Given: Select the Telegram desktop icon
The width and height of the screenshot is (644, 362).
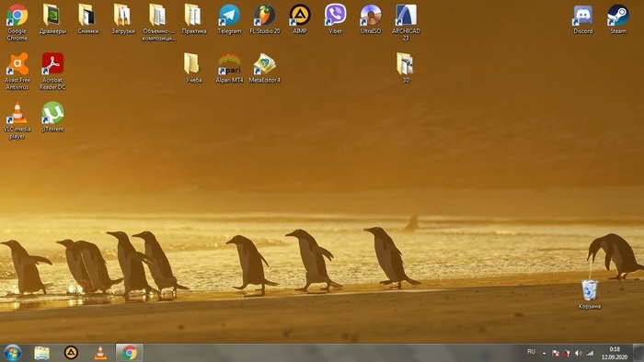Looking at the screenshot, I should pyautogui.click(x=229, y=19).
